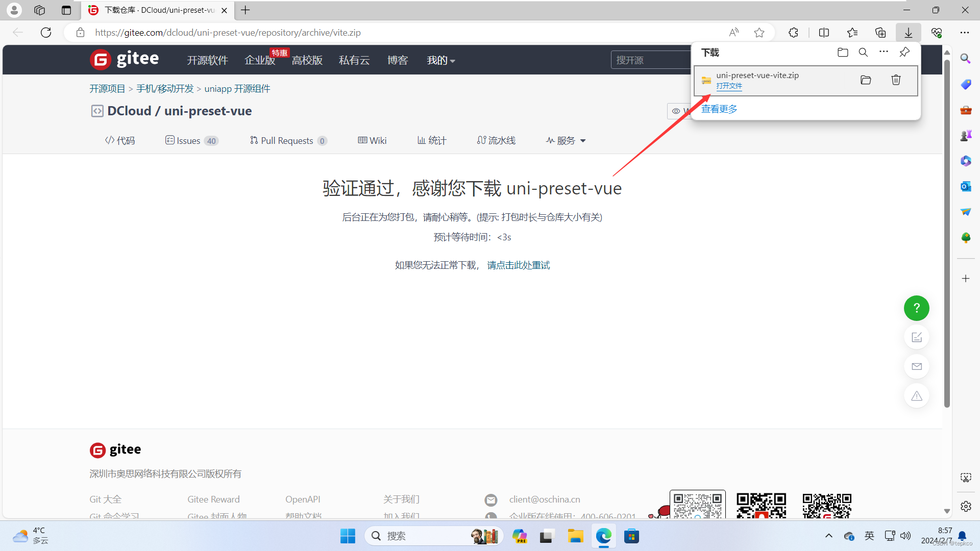Open Edge sidebar Microsoft 365 icon

pyautogui.click(x=966, y=161)
